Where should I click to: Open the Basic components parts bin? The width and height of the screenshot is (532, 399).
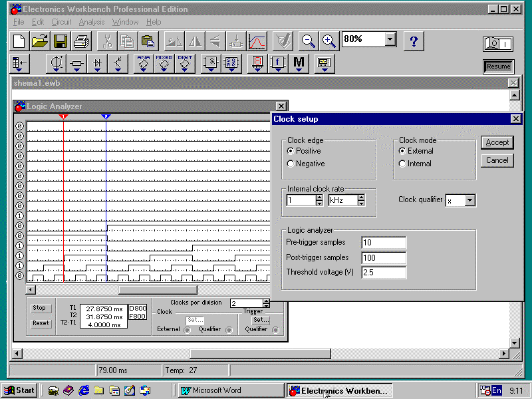76,63
